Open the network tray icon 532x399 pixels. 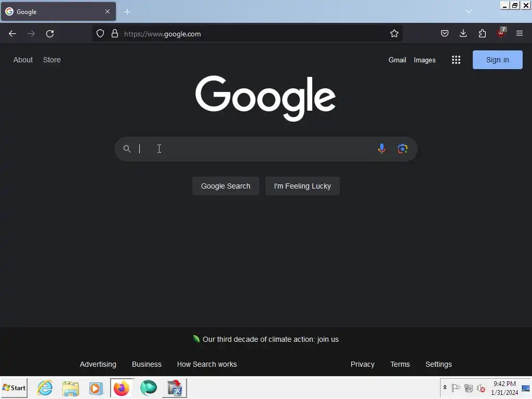tap(469, 388)
